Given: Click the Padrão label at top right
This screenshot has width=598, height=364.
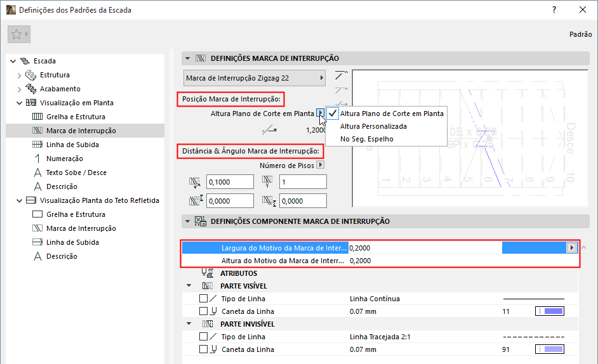Looking at the screenshot, I should point(580,34).
